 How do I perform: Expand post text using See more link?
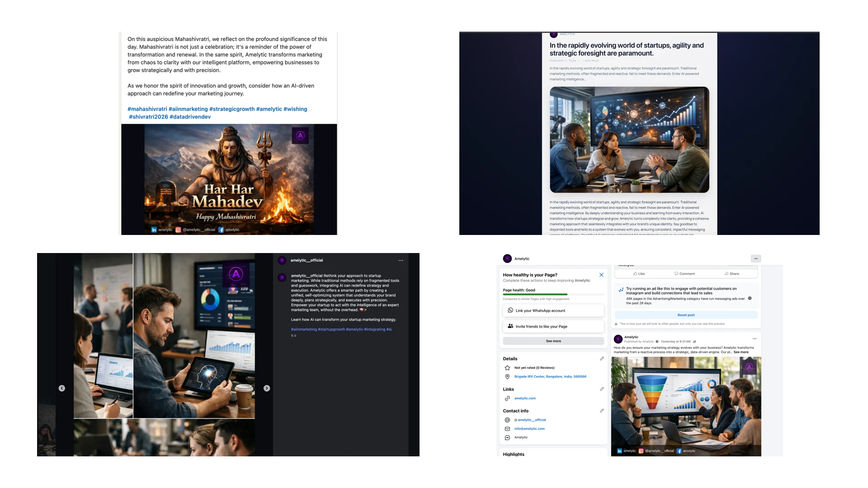(x=741, y=352)
